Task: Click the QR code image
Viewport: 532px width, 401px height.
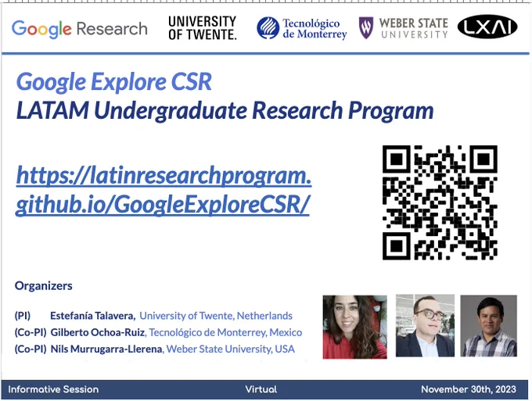Action: (x=440, y=202)
